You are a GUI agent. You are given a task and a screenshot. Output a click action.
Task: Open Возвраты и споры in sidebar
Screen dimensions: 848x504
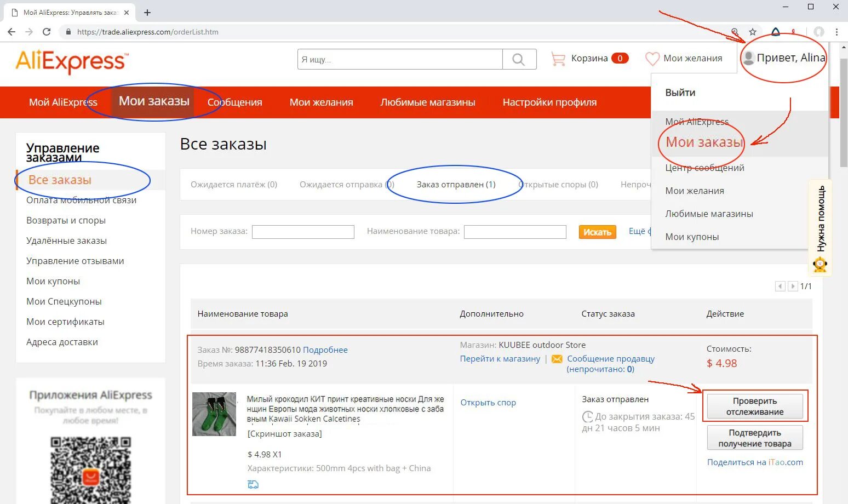click(66, 220)
